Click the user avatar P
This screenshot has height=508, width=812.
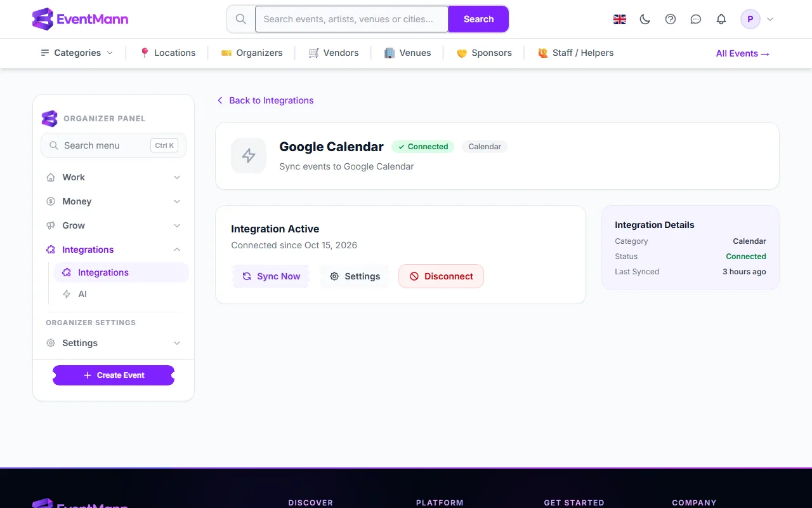(x=750, y=19)
